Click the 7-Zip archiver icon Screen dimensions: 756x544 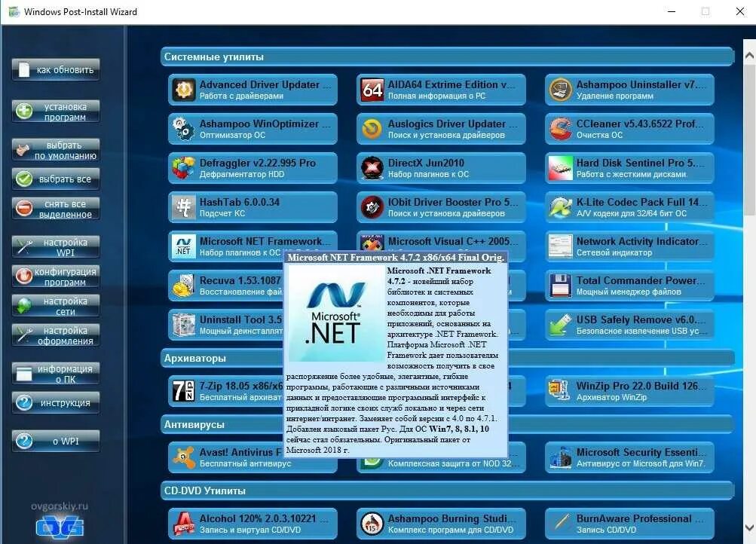click(x=184, y=391)
